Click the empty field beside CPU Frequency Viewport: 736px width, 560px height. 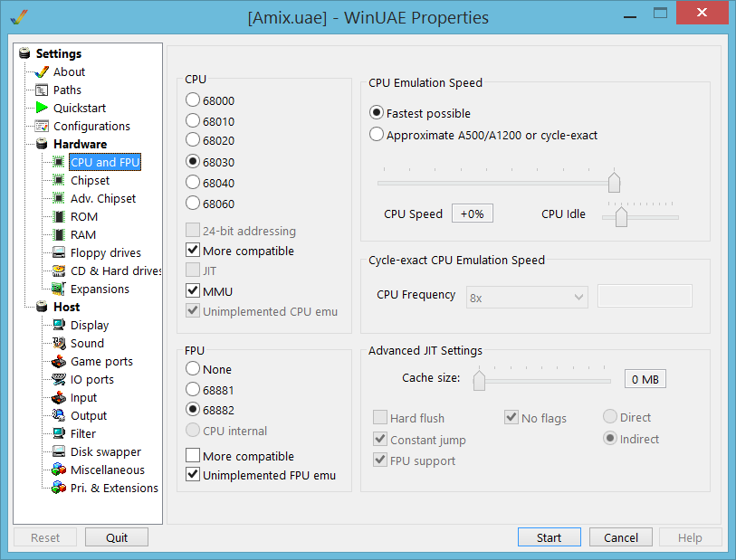(645, 296)
